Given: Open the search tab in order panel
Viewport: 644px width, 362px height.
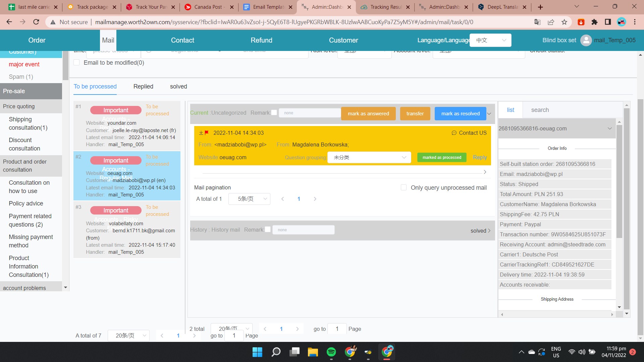Looking at the screenshot, I should [540, 110].
